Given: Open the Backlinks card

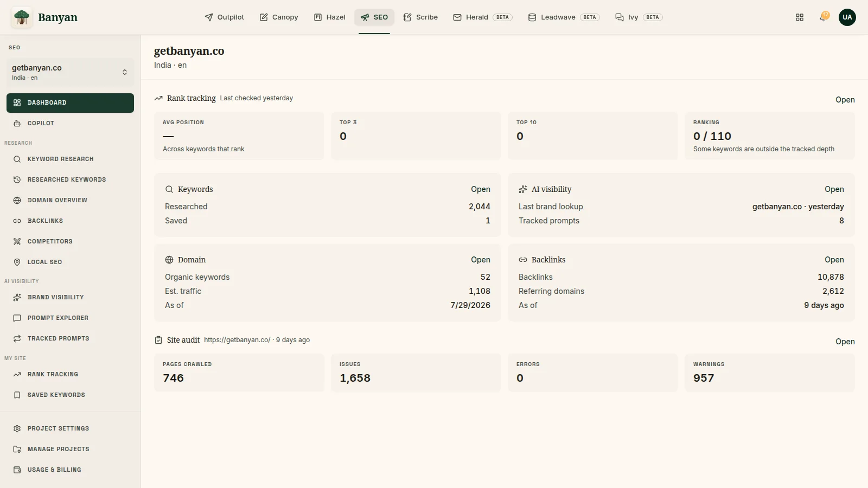Looking at the screenshot, I should (x=834, y=260).
